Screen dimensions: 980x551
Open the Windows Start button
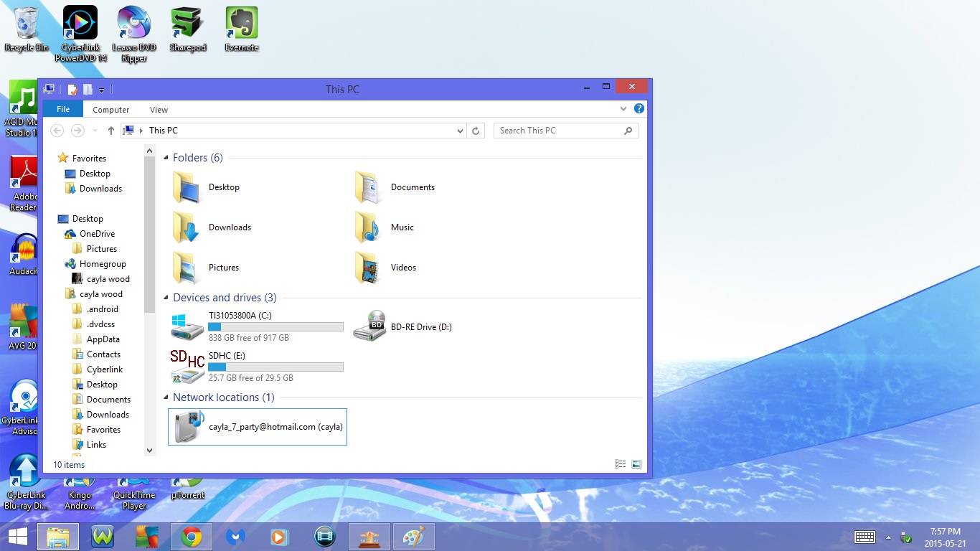click(18, 537)
